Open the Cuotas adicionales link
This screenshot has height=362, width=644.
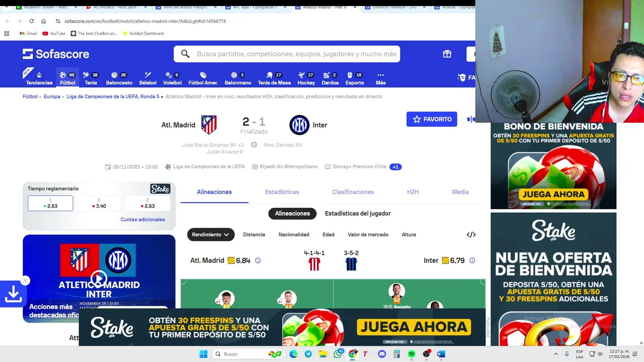[x=142, y=219]
